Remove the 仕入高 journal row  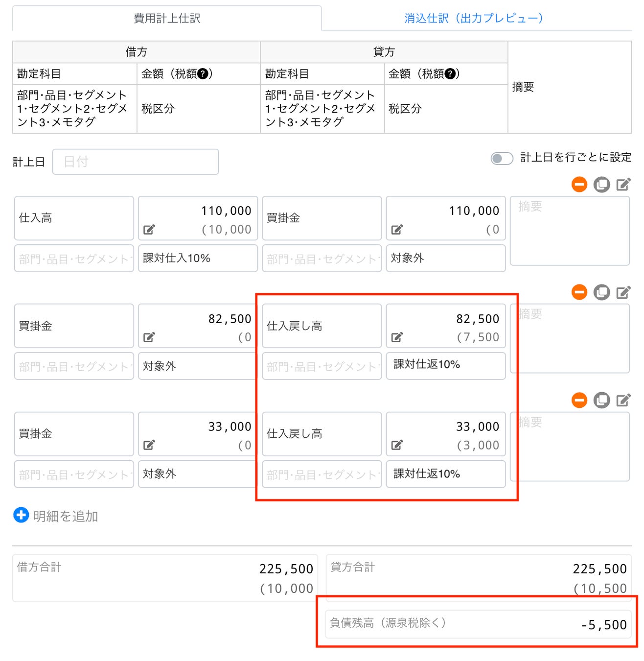point(579,185)
